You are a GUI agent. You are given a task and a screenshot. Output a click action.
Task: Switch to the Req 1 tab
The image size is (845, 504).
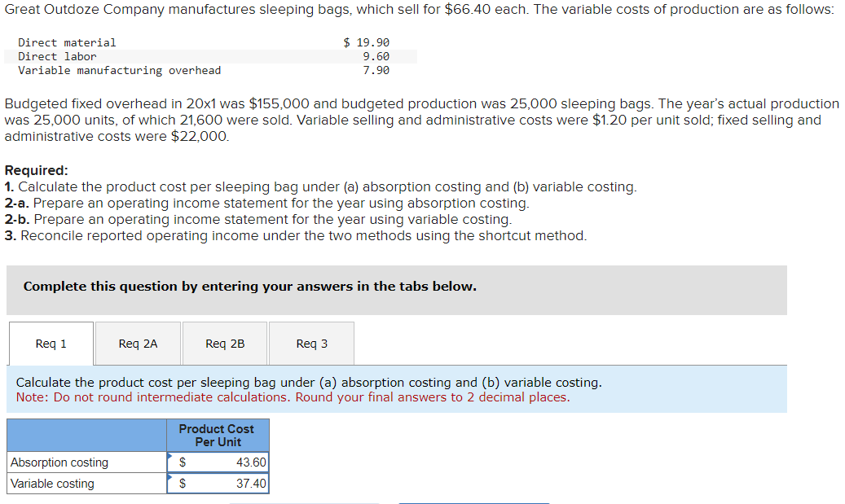(x=50, y=343)
